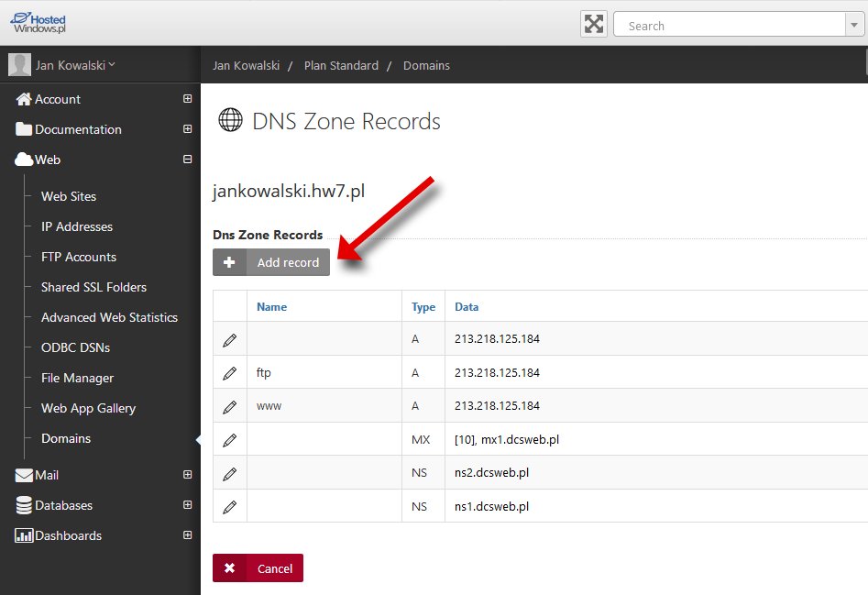Viewport: 868px width, 595px height.
Task: Select Domains in sidebar
Action: (x=66, y=438)
